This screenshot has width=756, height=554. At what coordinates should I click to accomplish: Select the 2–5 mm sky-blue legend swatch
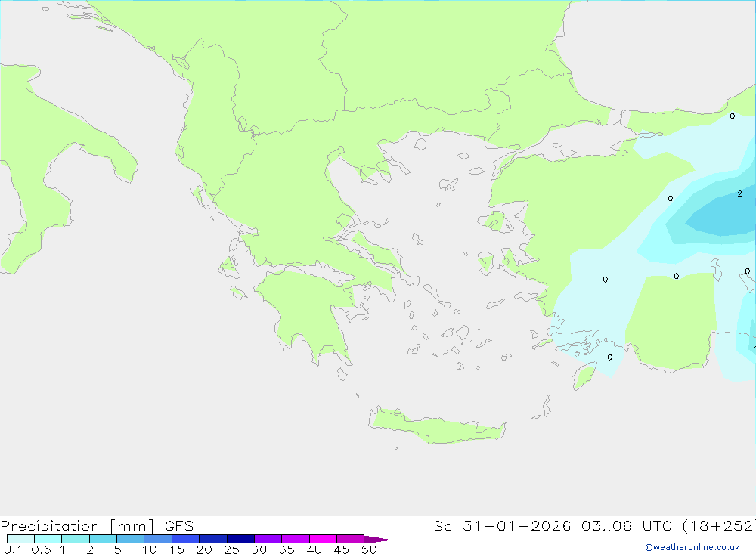[x=103, y=539]
